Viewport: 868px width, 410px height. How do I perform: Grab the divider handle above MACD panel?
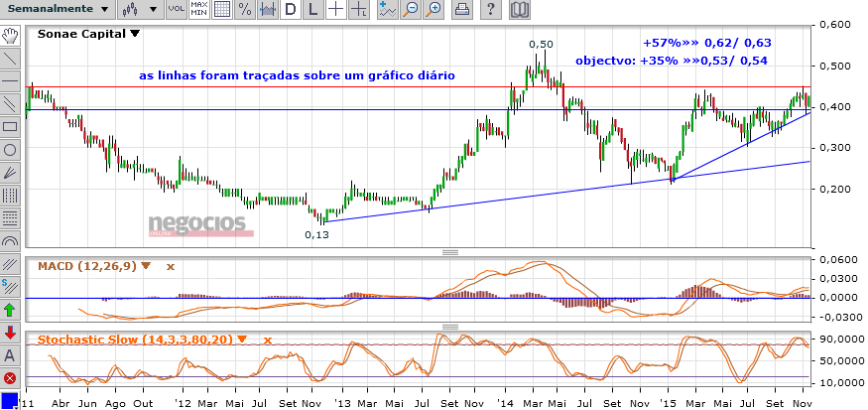[x=450, y=252]
